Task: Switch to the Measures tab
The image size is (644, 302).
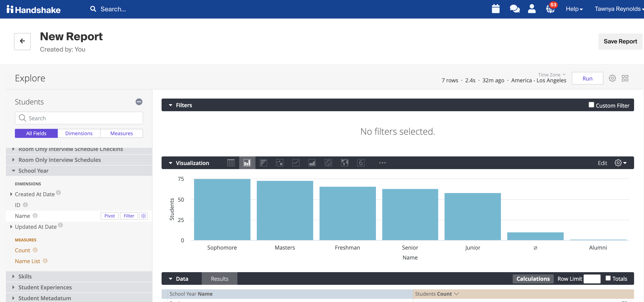Action: click(x=121, y=133)
